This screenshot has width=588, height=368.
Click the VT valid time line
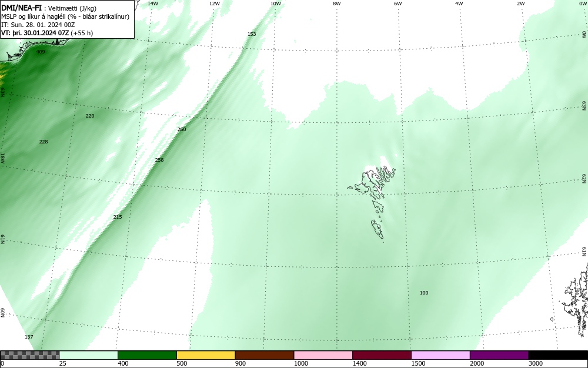(47, 33)
